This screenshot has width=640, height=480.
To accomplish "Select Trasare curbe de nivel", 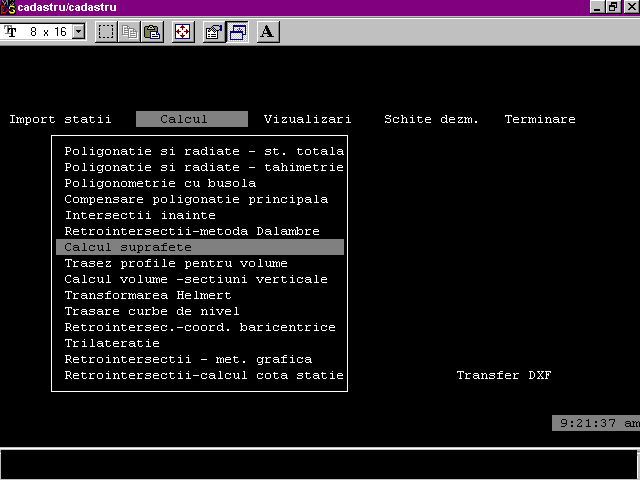I will 152,311.
